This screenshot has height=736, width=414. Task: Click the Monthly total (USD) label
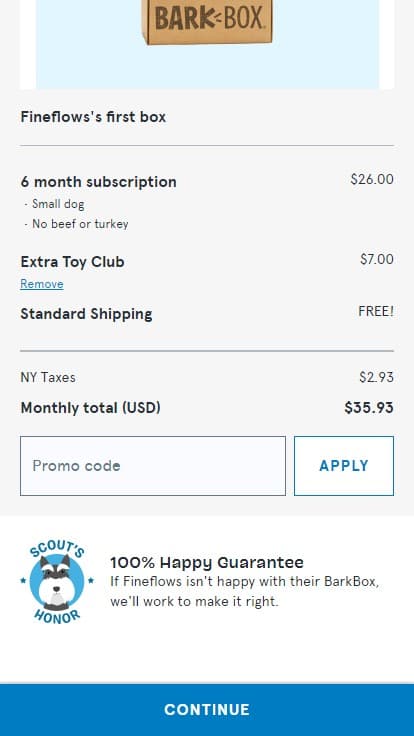click(x=91, y=407)
